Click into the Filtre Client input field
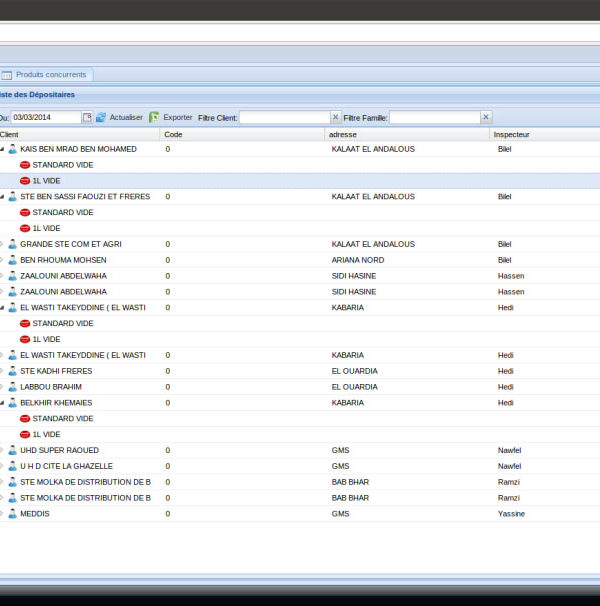Image resolution: width=600 pixels, height=606 pixels. [284, 117]
